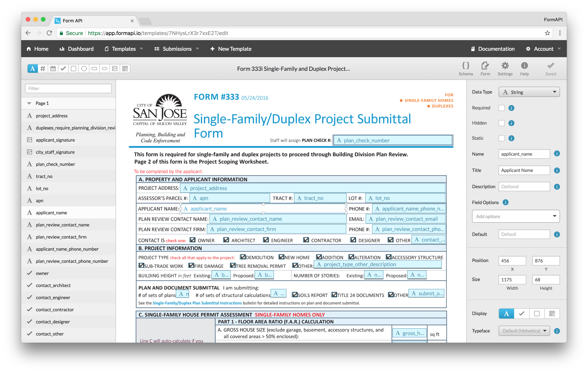Screen dimensions: 588x373
Task: Open the Schema view
Action: tap(466, 68)
